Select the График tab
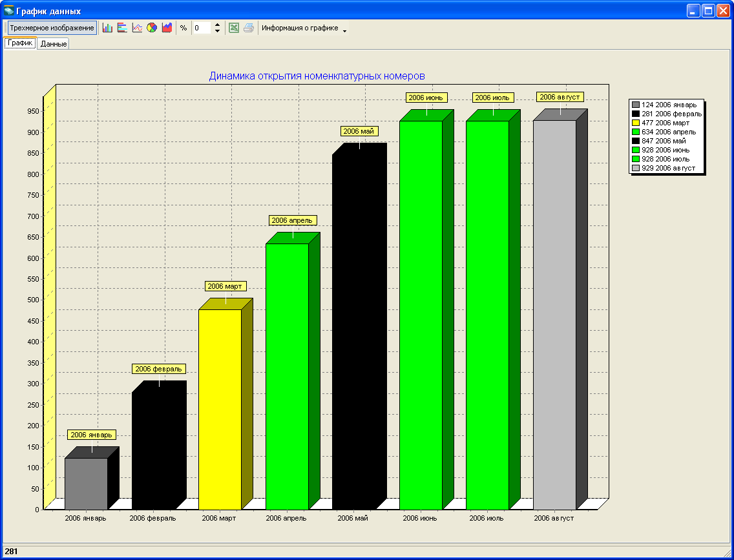The image size is (734, 560). pyautogui.click(x=20, y=43)
